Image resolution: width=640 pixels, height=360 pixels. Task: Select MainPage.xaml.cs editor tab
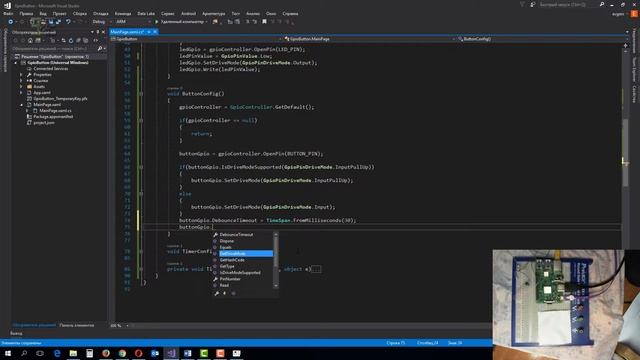[127, 32]
